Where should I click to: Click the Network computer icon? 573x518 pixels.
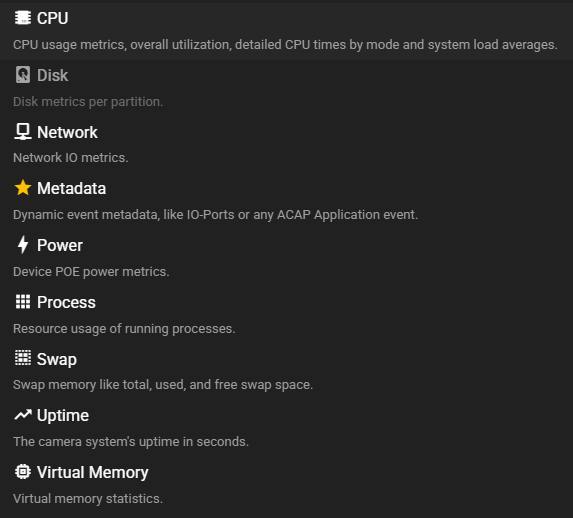[x=23, y=132]
